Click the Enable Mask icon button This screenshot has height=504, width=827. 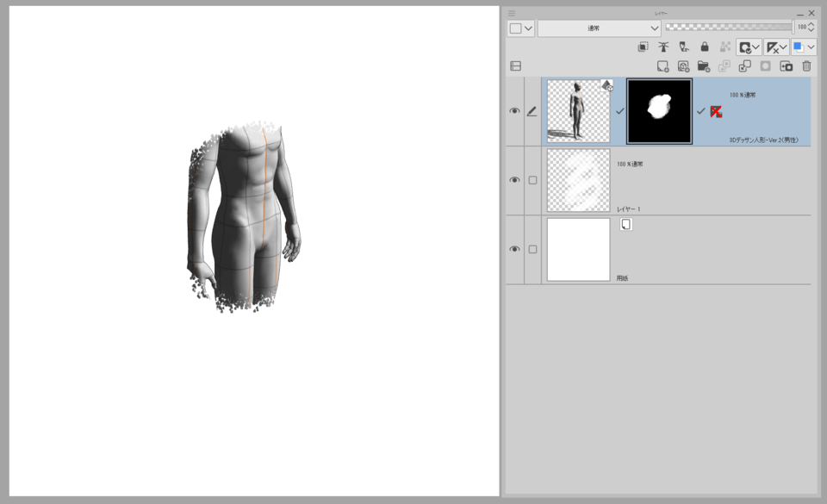coord(744,47)
